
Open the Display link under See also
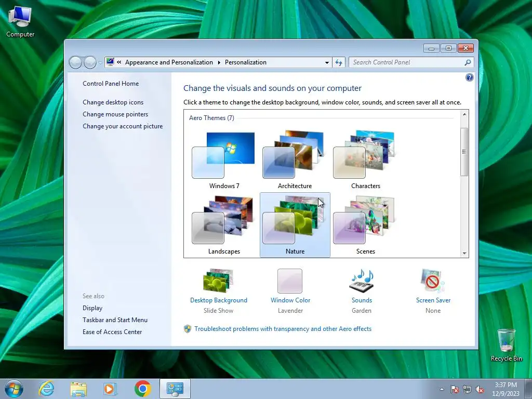[x=92, y=308]
